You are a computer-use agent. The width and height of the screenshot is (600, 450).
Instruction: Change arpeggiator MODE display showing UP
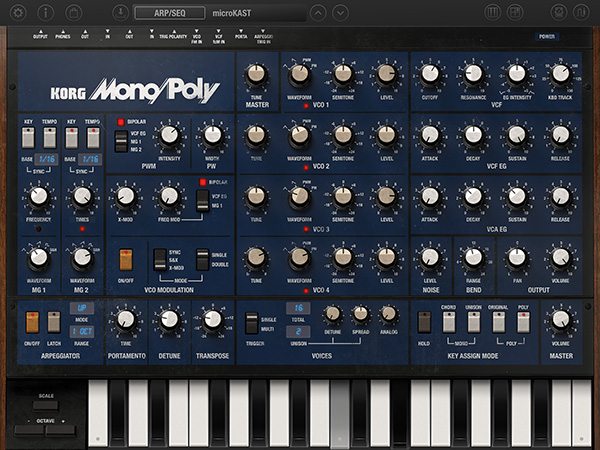click(x=82, y=308)
